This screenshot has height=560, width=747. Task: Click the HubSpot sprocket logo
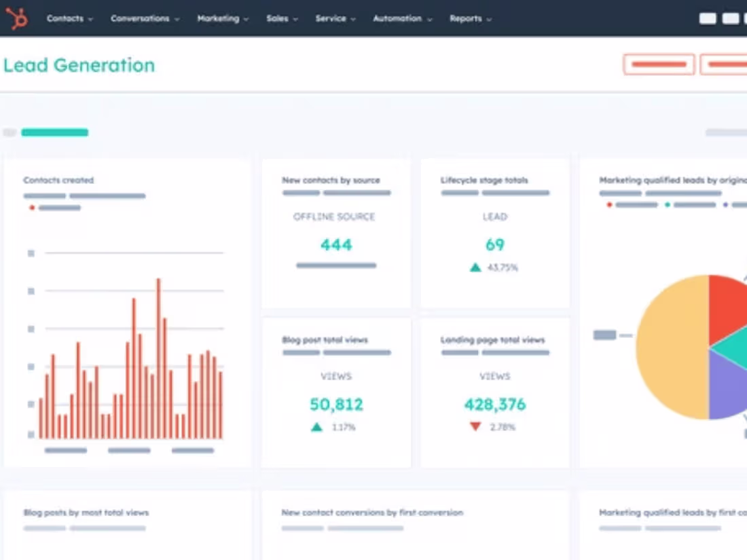point(17,18)
